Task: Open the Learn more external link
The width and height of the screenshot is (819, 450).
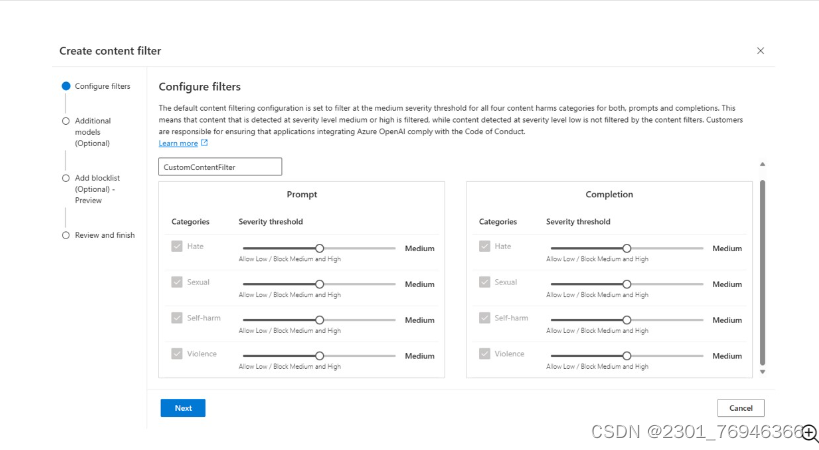Action: (x=178, y=143)
